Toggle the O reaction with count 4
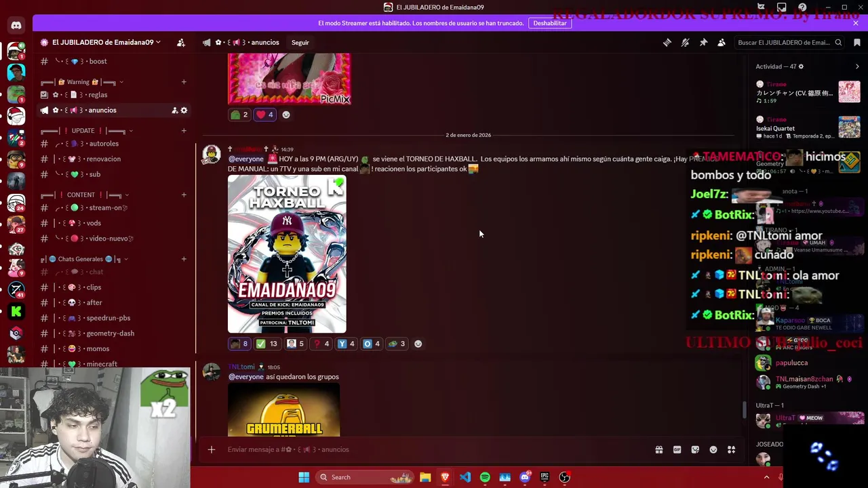The image size is (868, 488). click(x=372, y=344)
